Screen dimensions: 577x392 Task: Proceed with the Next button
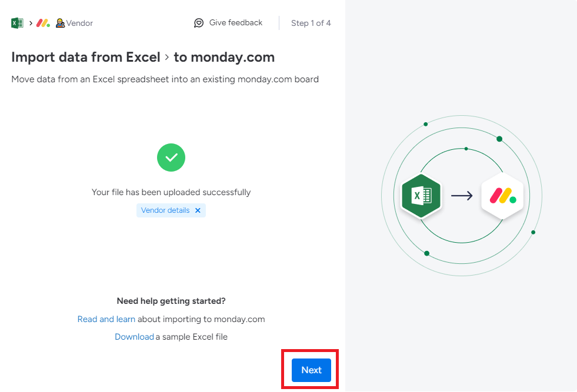[311, 370]
